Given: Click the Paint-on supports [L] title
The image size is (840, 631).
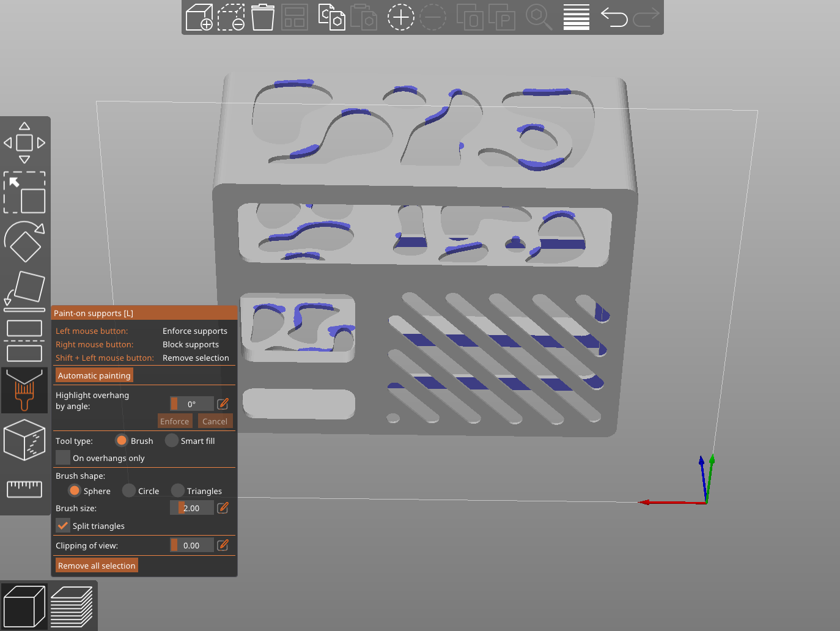Looking at the screenshot, I should pos(94,313).
